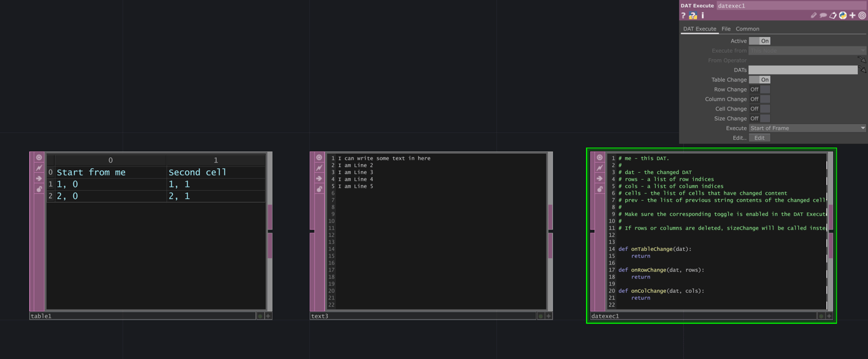The height and width of the screenshot is (359, 868).
Task: Enable the Cell Change toggle
Action: coord(759,109)
